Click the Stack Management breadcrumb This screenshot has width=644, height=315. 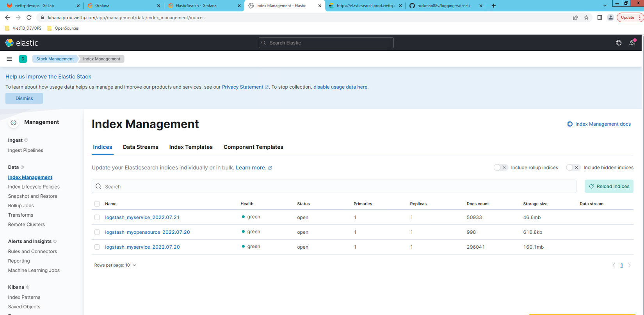click(x=55, y=59)
